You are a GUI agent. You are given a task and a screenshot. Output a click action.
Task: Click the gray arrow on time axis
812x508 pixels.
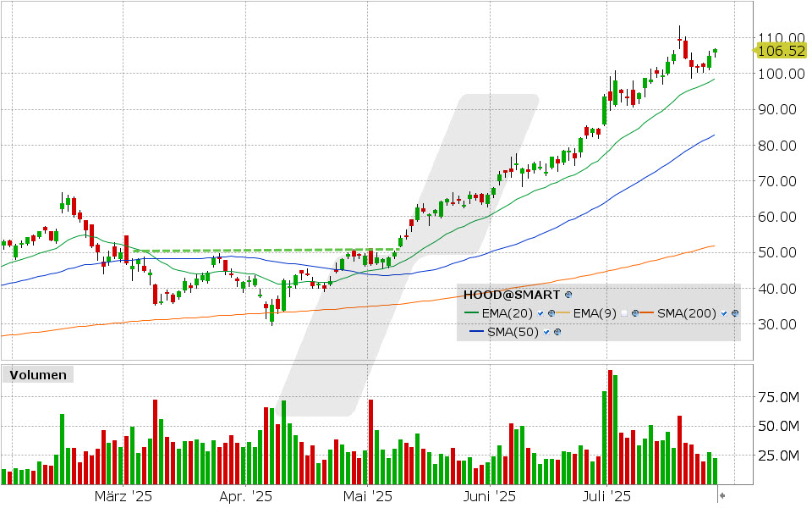[722, 495]
